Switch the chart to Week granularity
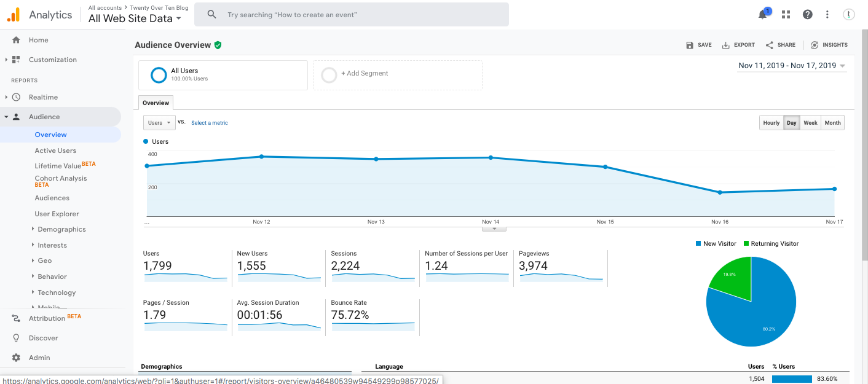868x384 pixels. [810, 122]
